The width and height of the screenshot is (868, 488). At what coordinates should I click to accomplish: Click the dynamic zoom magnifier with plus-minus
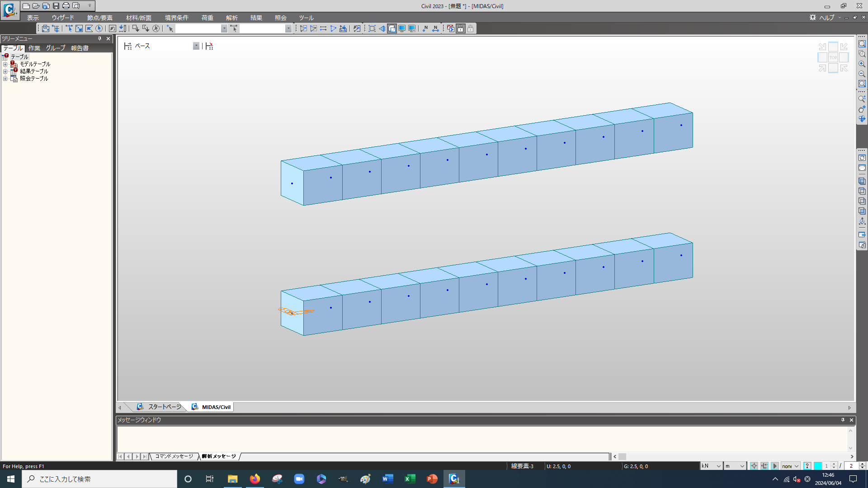click(862, 99)
